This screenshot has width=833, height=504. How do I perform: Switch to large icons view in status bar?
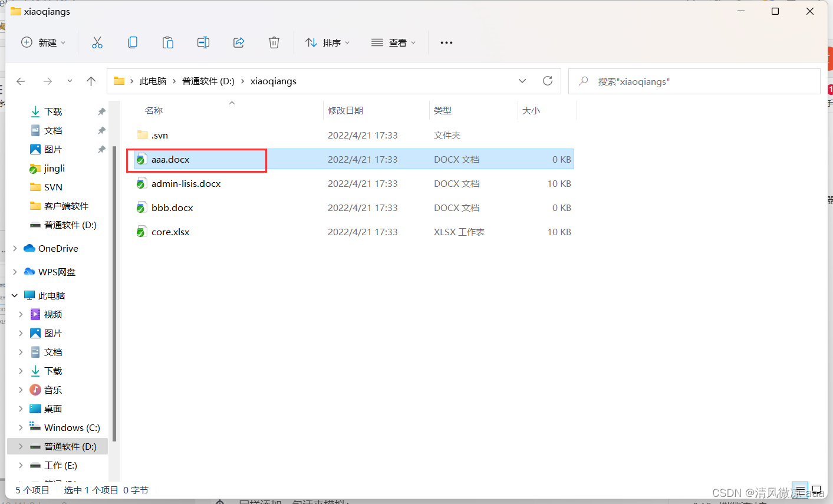click(816, 490)
